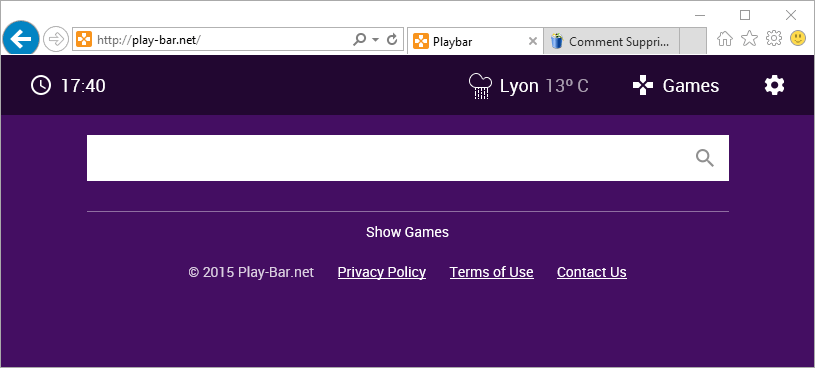This screenshot has height=368, width=815.
Task: Click the smiley feedback icon
Action: [x=798, y=38]
